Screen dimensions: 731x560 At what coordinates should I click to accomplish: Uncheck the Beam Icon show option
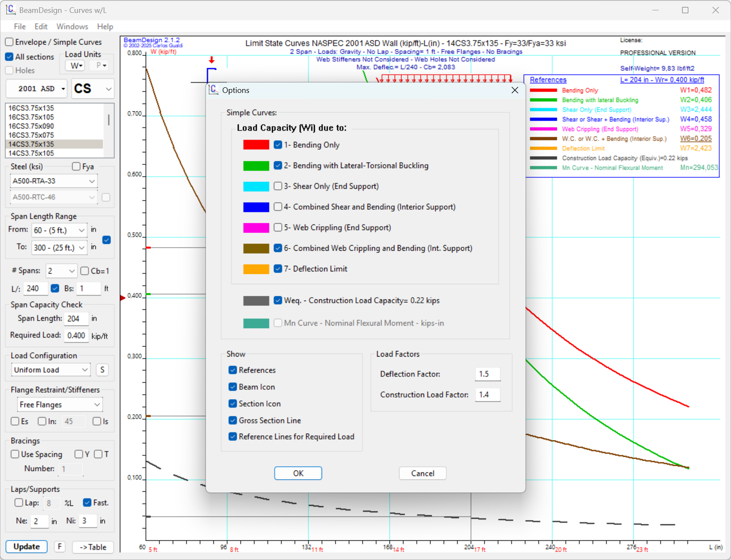pos(233,387)
